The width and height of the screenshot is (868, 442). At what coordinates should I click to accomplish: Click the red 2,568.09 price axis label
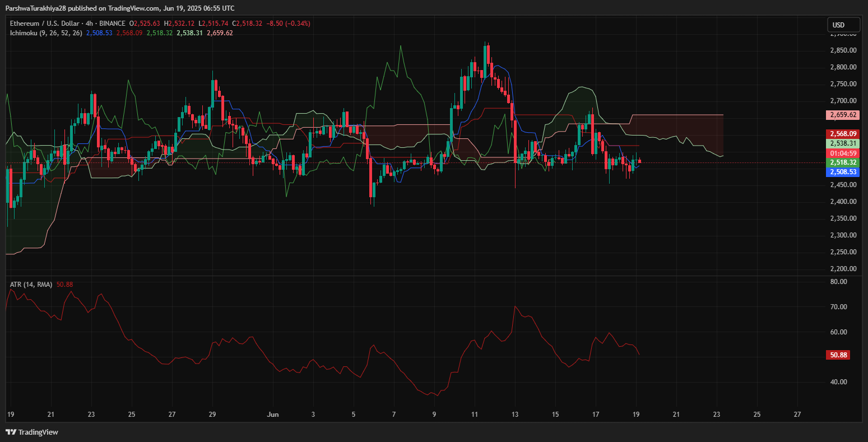843,134
